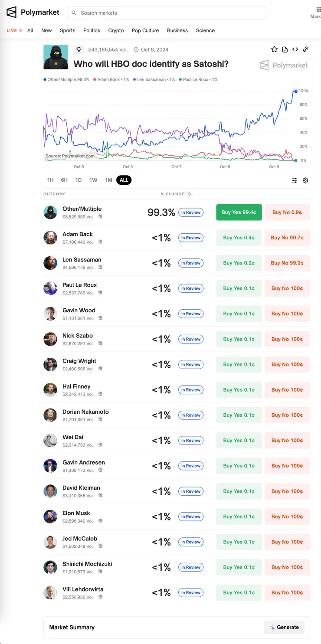The height and width of the screenshot is (644, 321).
Task: Open the Crypto category tab
Action: pyautogui.click(x=116, y=30)
